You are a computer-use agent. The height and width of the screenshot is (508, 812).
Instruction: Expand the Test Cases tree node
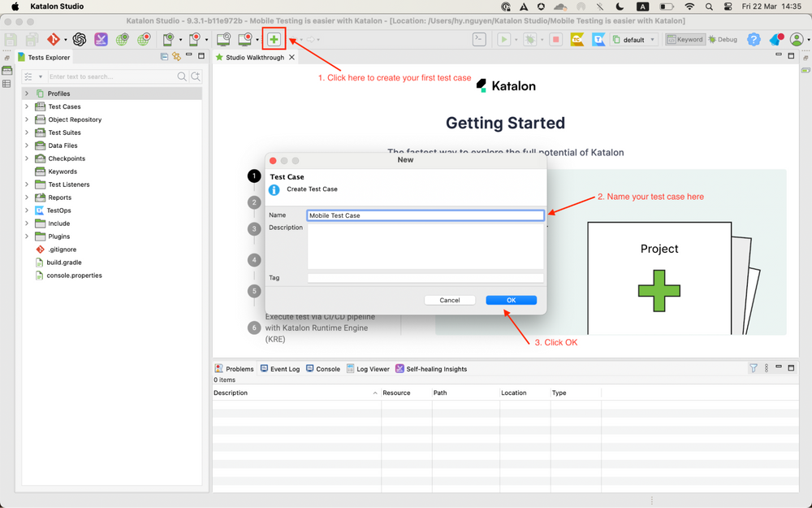pos(25,106)
